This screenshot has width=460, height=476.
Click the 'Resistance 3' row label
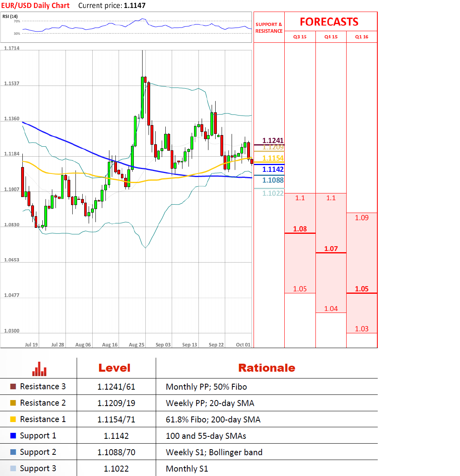43,386
